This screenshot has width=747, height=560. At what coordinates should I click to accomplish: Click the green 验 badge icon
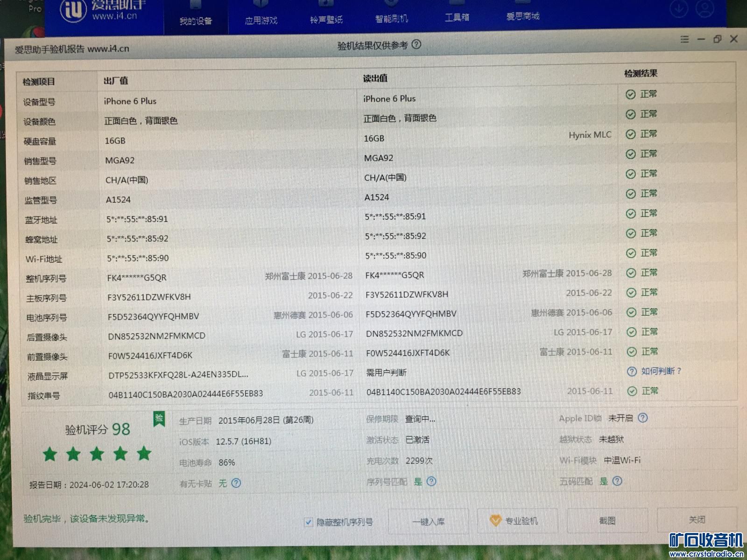click(x=159, y=419)
